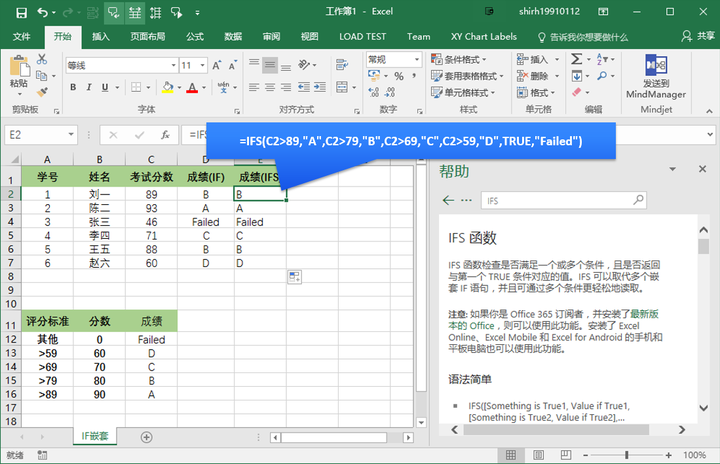Open 套用表格格式 table format menu

[x=467, y=76]
